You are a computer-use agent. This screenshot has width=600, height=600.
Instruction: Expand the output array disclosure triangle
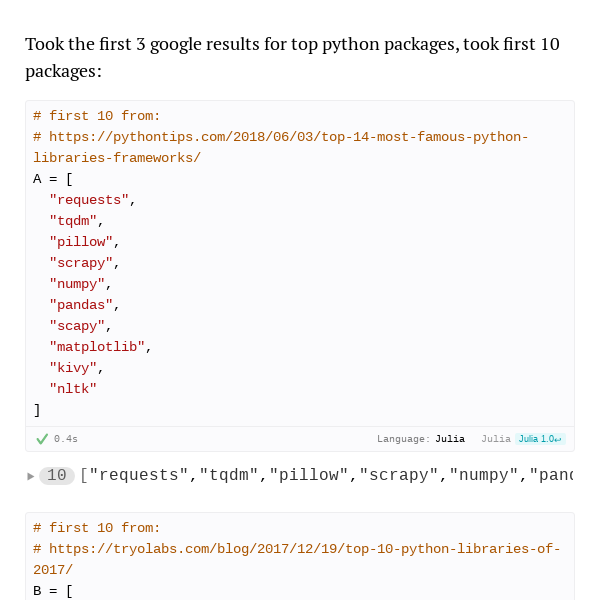click(31, 476)
